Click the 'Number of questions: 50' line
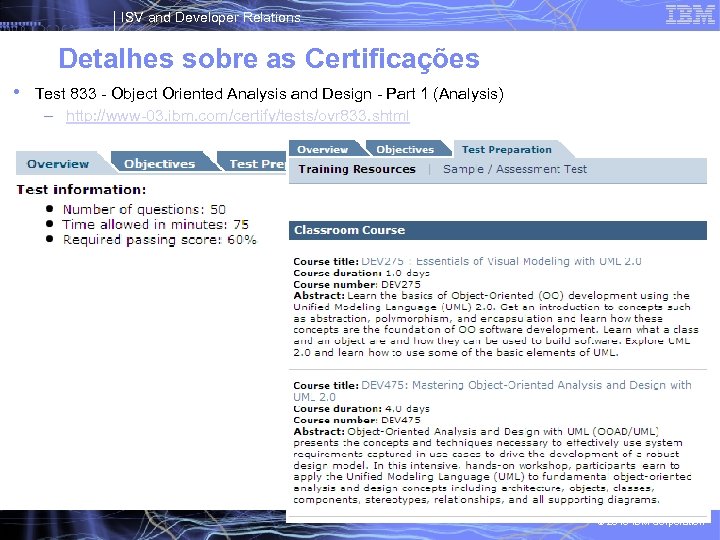This screenshot has width=720, height=540. [144, 209]
